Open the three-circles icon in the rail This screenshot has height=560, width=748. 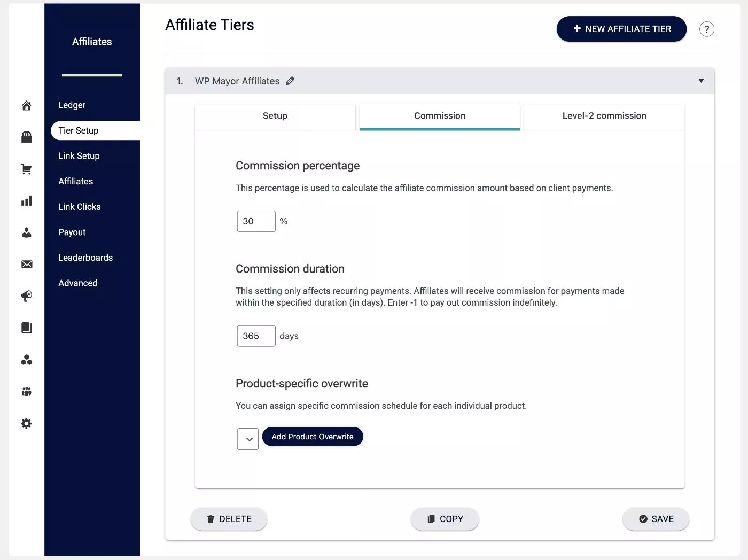coord(26,360)
